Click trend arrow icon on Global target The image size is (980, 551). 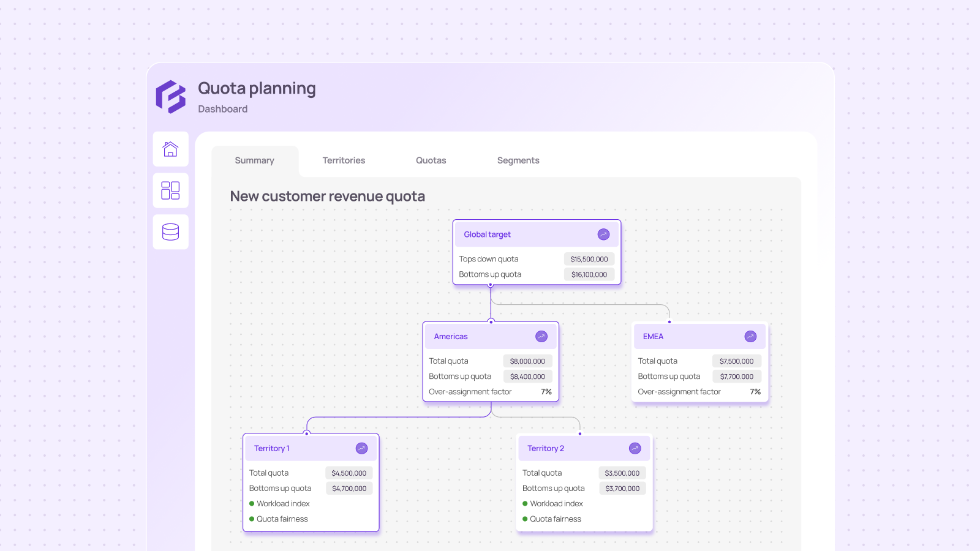603,234
